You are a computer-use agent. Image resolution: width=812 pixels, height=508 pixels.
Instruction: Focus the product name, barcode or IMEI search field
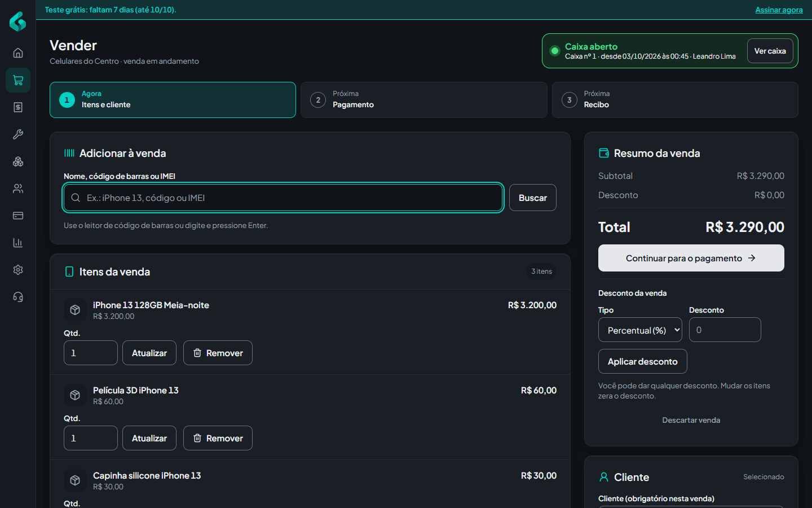tap(283, 198)
